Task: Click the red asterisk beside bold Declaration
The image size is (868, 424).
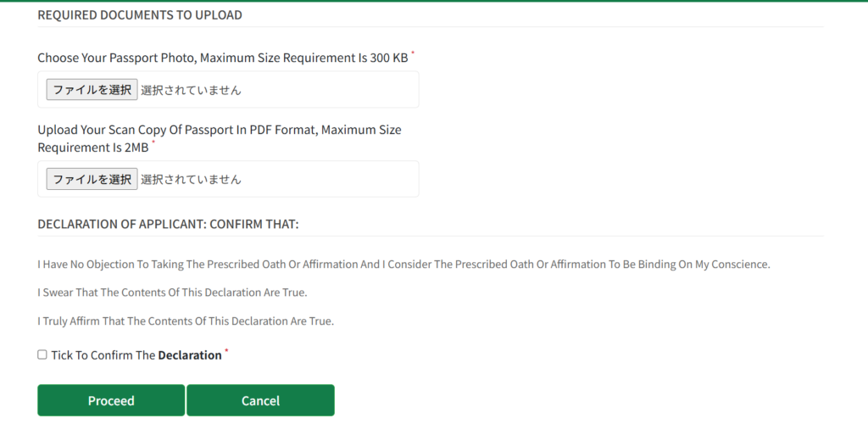Action: (x=226, y=351)
